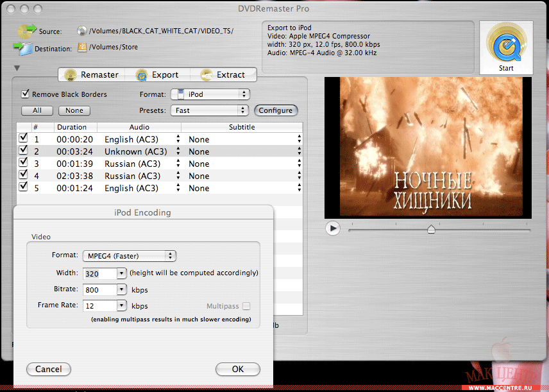Open the MPEG4 (Faster) format dropdown
This screenshot has height=392, width=549.
pyautogui.click(x=129, y=256)
